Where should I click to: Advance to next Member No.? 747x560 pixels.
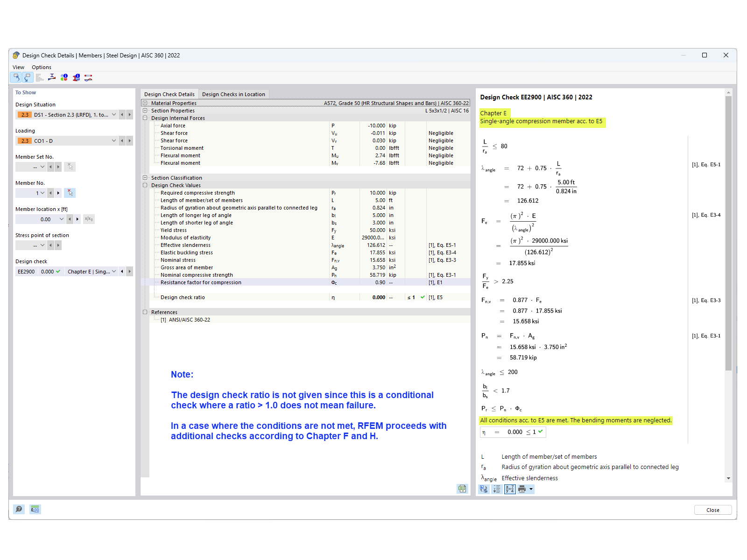point(58,193)
